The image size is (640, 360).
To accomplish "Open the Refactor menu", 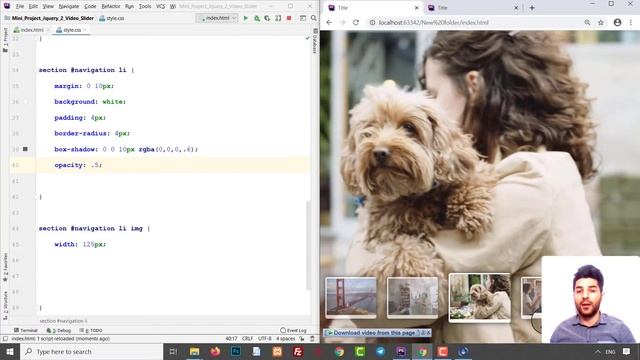I will coord(111,7).
